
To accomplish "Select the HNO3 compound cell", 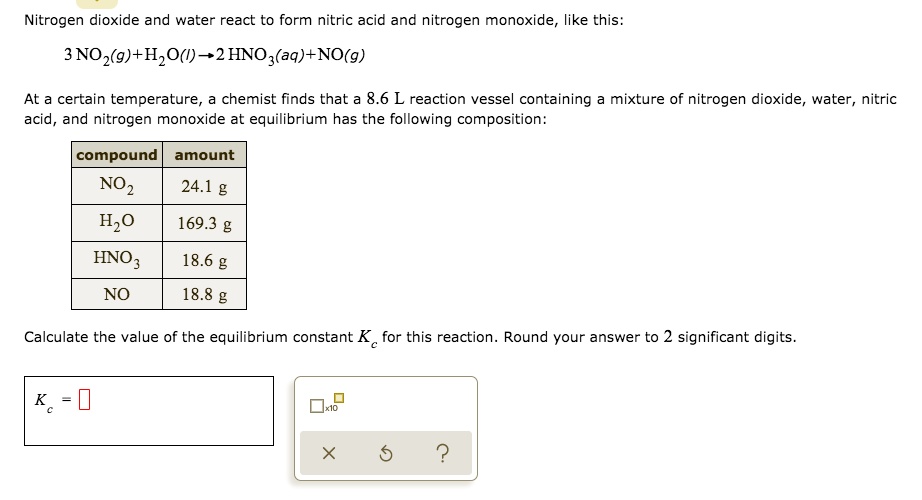I will coord(116,260).
